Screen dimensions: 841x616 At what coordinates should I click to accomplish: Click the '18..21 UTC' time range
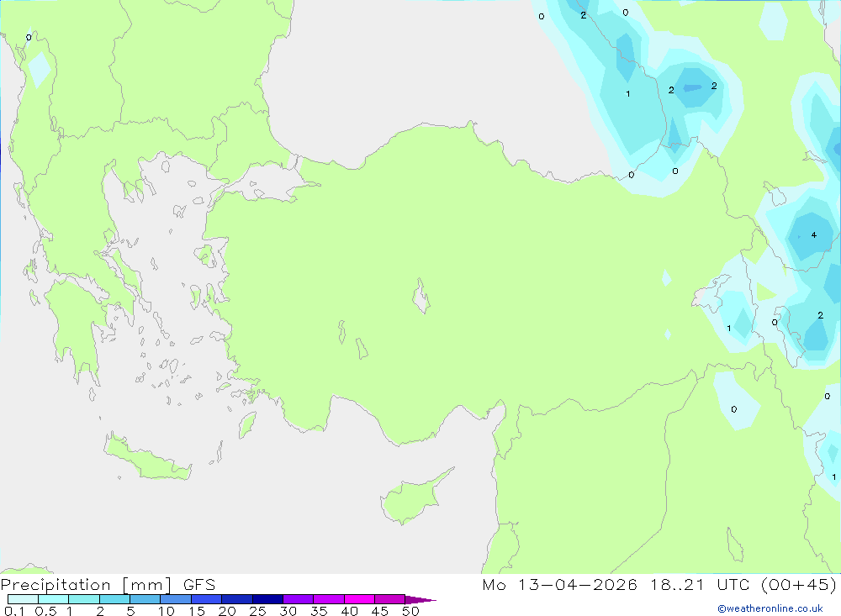(x=701, y=585)
